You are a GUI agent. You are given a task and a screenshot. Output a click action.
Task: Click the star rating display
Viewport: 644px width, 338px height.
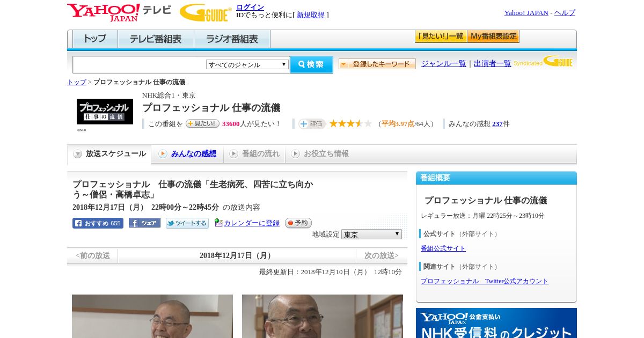(x=350, y=124)
